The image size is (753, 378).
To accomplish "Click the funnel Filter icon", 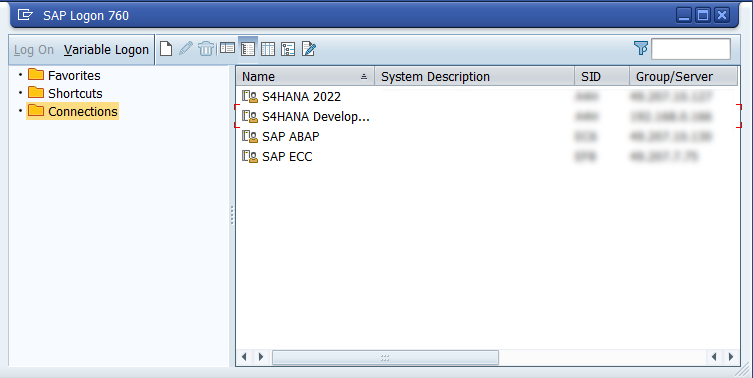I will pyautogui.click(x=641, y=48).
